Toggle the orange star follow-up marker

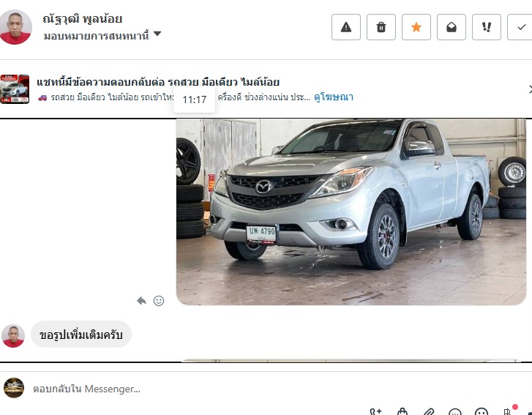[416, 27]
